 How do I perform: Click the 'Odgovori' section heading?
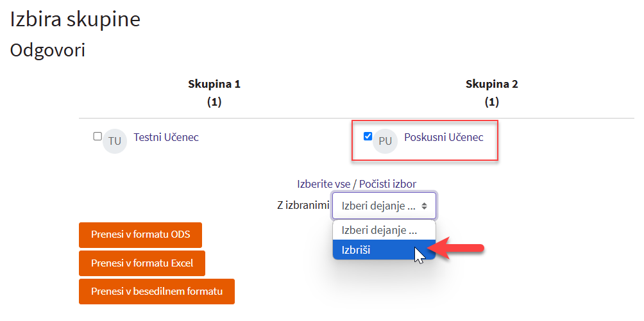[x=47, y=51]
